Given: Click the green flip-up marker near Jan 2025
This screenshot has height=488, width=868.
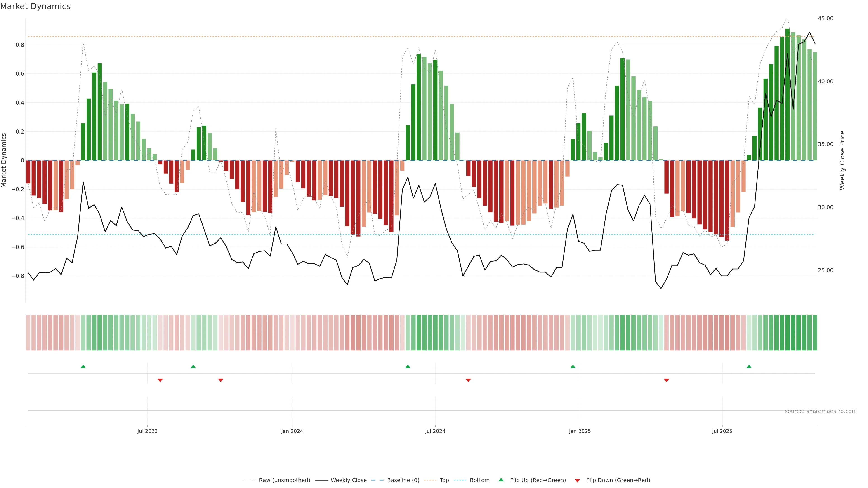Looking at the screenshot, I should 573,366.
